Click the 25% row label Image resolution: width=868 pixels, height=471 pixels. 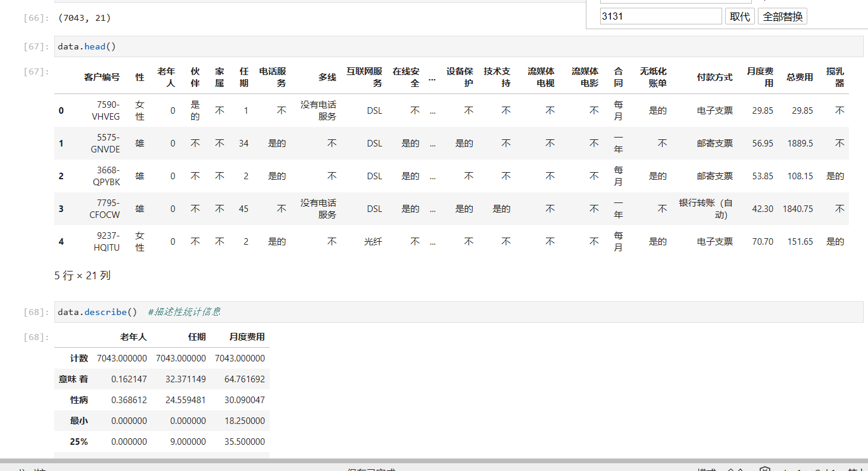coord(79,442)
